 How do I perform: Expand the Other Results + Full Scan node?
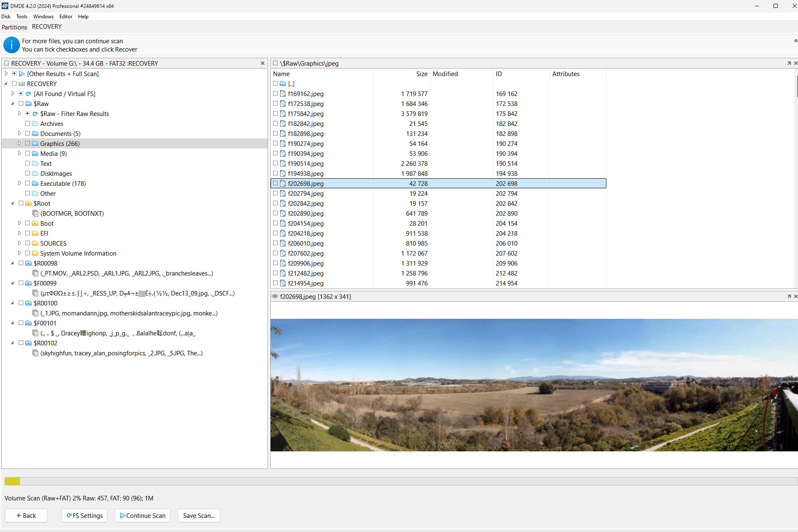coord(6,74)
